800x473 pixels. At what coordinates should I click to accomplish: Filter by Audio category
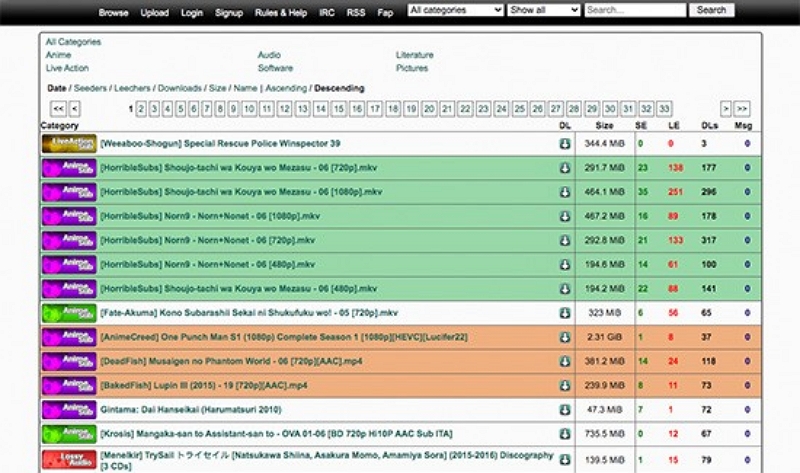pos(269,55)
